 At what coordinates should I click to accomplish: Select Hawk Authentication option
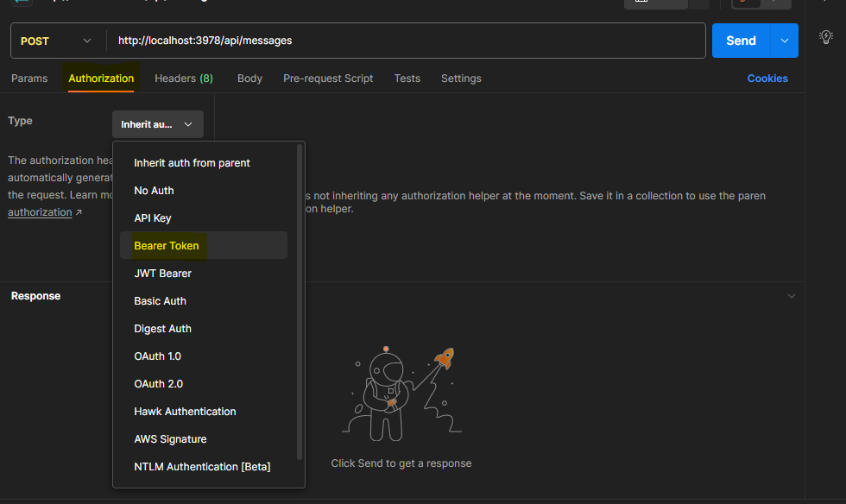point(204,411)
